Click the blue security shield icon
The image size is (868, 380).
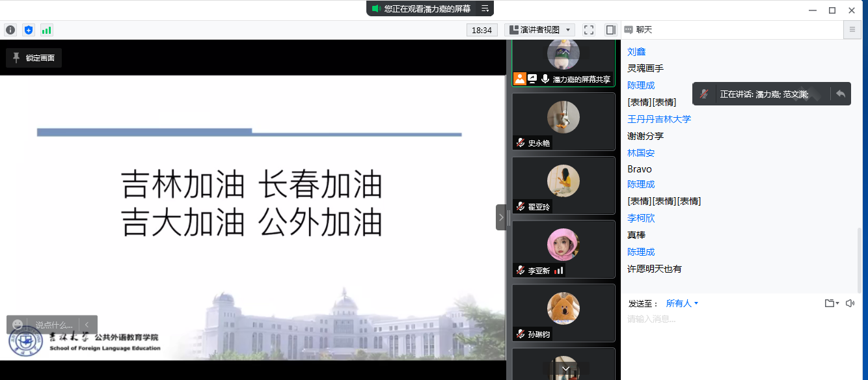(29, 30)
